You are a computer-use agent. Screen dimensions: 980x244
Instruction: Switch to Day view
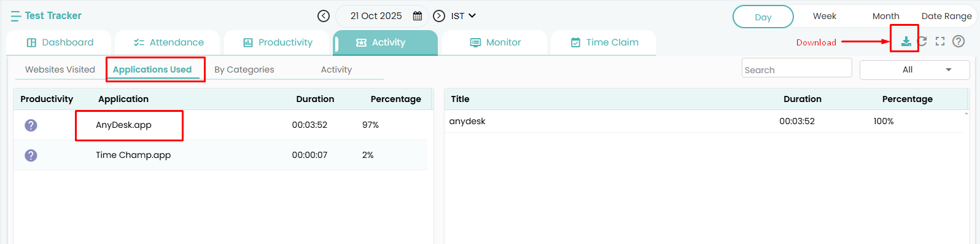[763, 17]
